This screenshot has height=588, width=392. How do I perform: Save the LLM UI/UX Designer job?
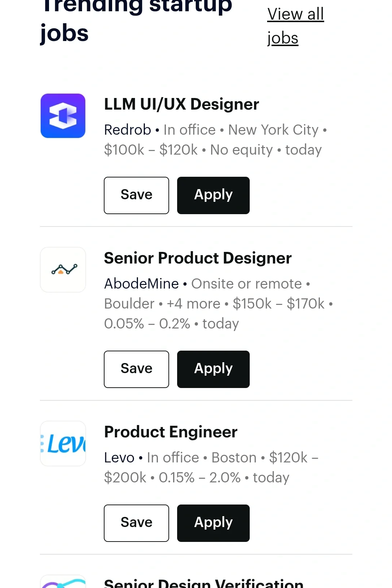(x=136, y=195)
